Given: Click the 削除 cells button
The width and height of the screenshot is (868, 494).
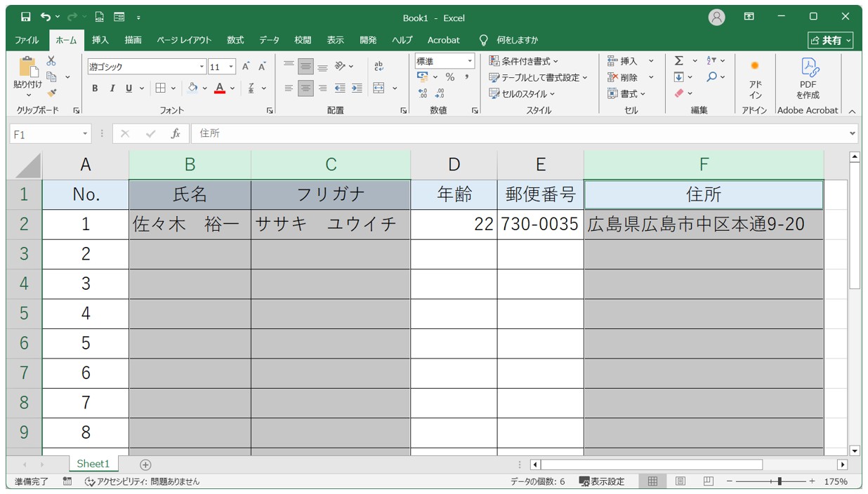Looking at the screenshot, I should [630, 77].
